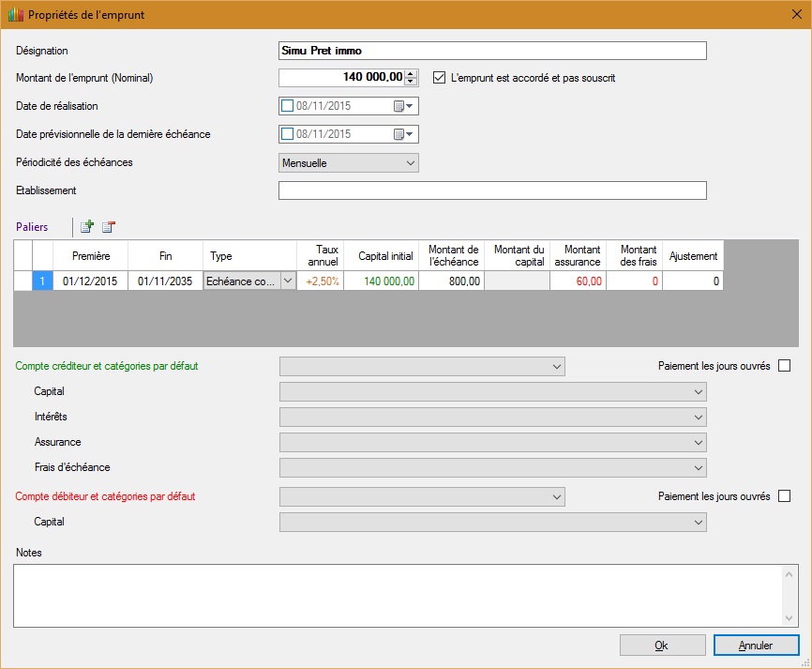Click the Etablissement input field

492,191
